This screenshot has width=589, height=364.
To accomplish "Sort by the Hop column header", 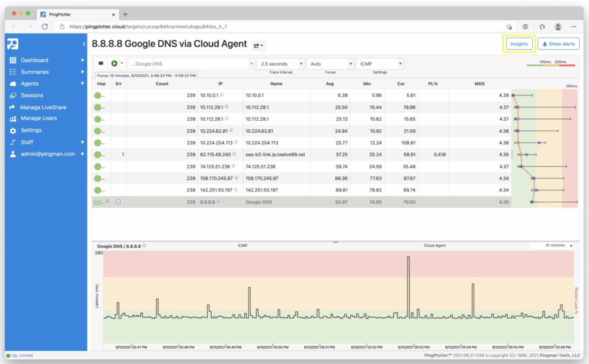I will (101, 84).
